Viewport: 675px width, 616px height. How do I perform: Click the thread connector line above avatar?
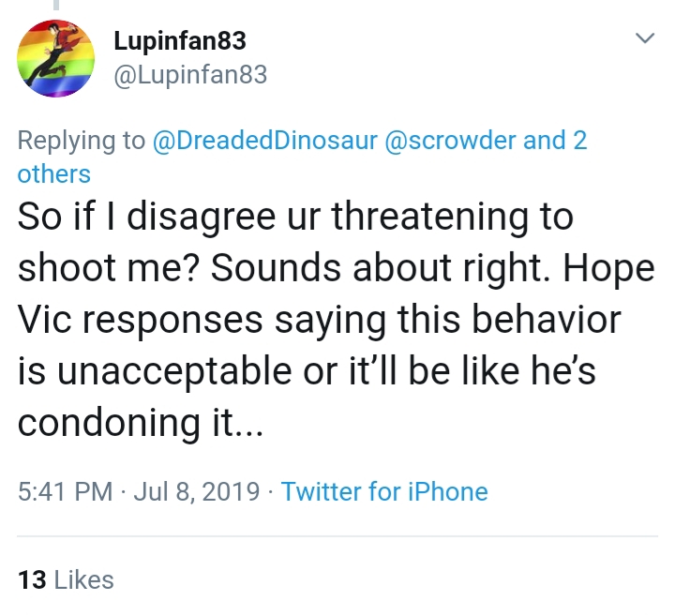click(x=56, y=5)
